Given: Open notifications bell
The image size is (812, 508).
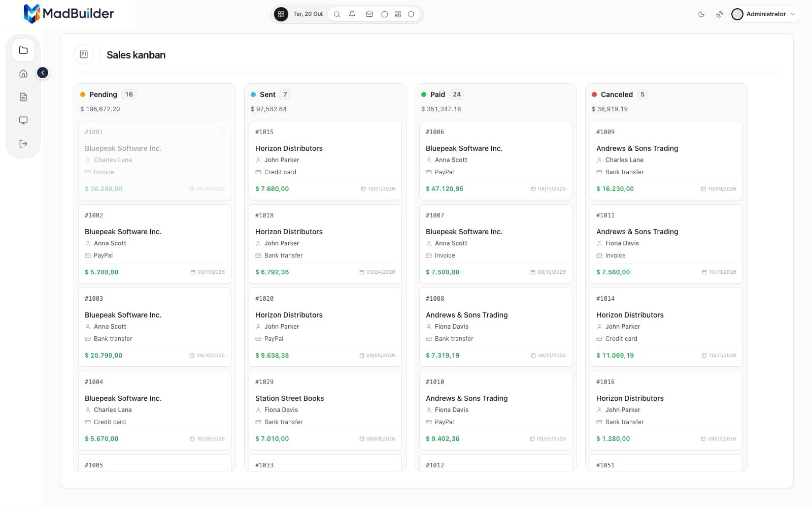Looking at the screenshot, I should coord(352,14).
